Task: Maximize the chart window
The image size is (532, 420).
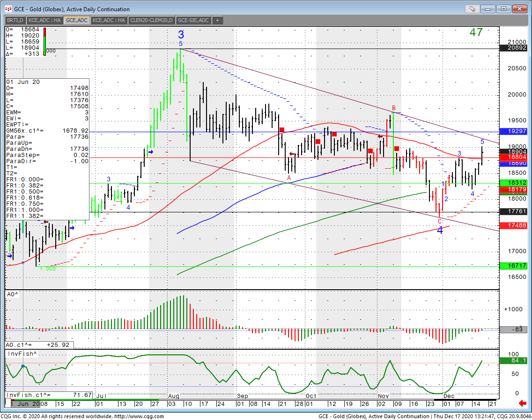Action: click(x=504, y=8)
